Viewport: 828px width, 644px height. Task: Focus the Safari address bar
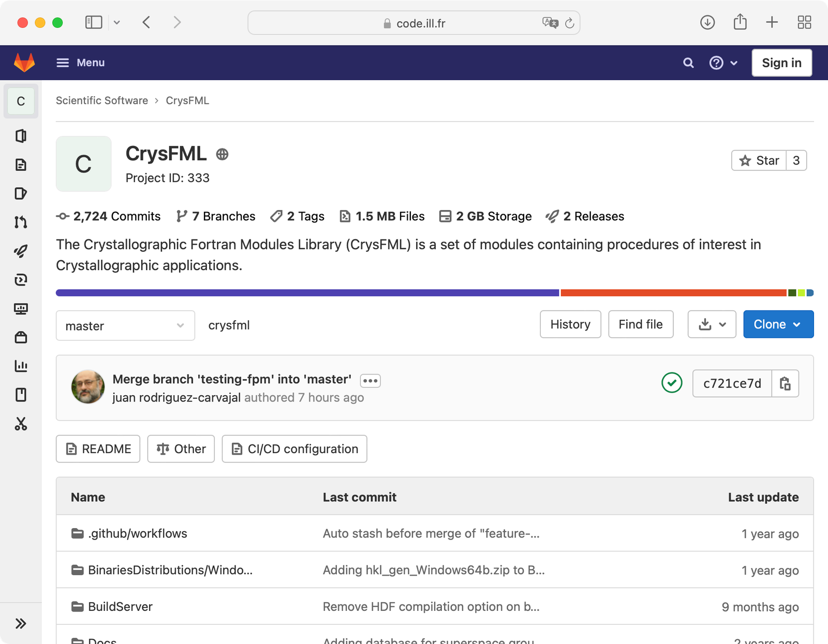point(414,23)
